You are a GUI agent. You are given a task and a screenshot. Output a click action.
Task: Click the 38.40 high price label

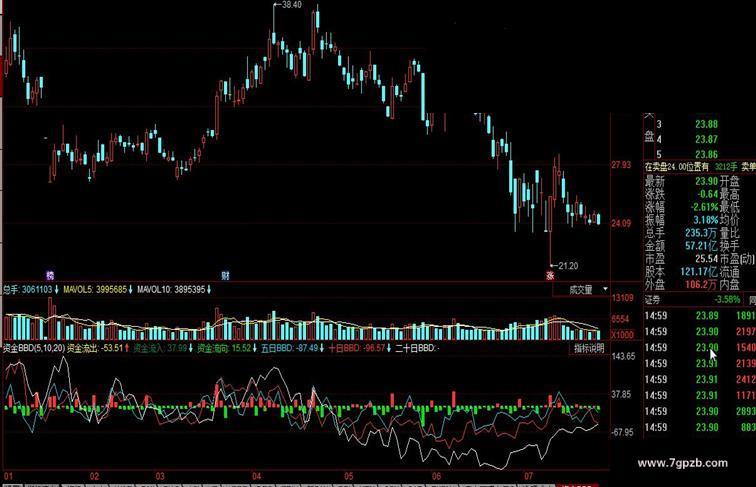tap(292, 5)
